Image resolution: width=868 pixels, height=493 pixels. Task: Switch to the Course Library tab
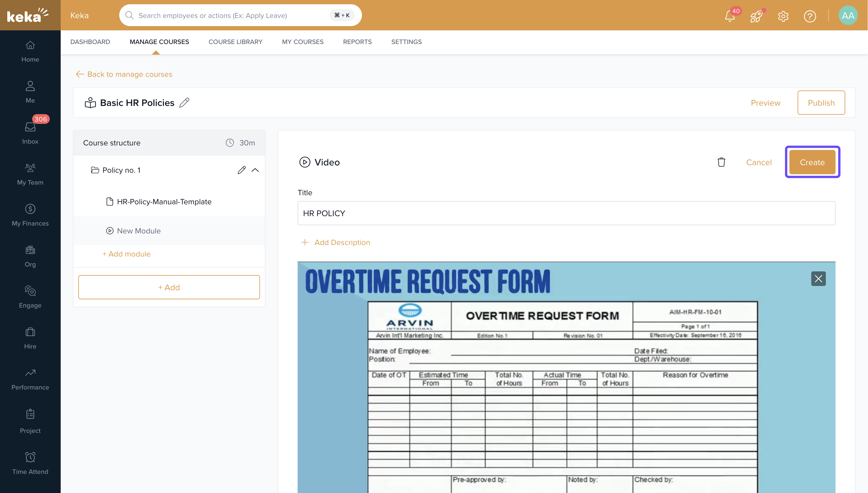(x=235, y=42)
